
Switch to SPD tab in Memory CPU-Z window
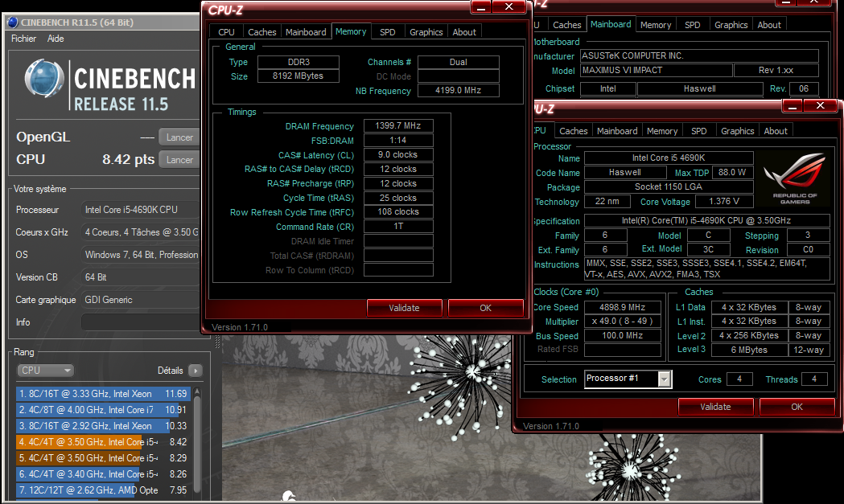coord(388,32)
